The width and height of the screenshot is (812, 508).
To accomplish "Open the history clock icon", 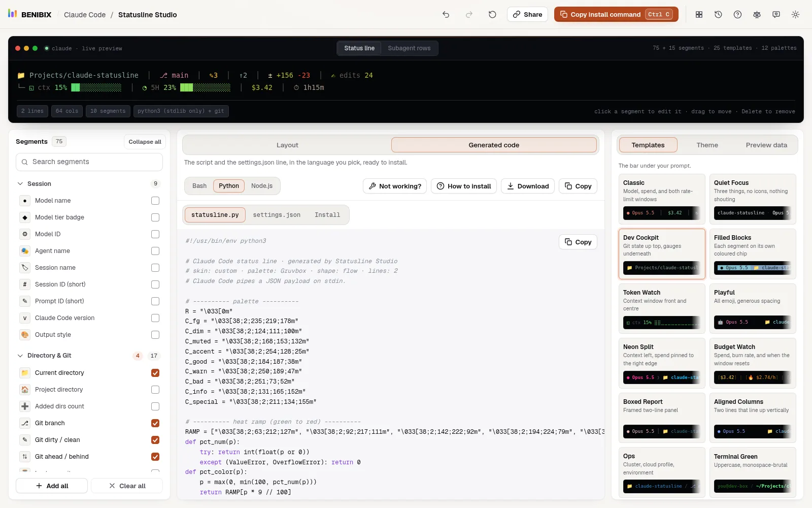I will [x=718, y=15].
